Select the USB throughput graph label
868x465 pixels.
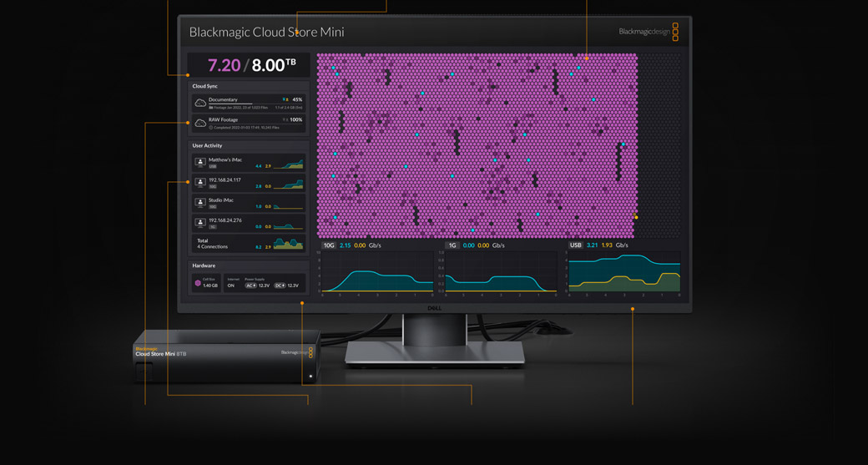click(575, 245)
